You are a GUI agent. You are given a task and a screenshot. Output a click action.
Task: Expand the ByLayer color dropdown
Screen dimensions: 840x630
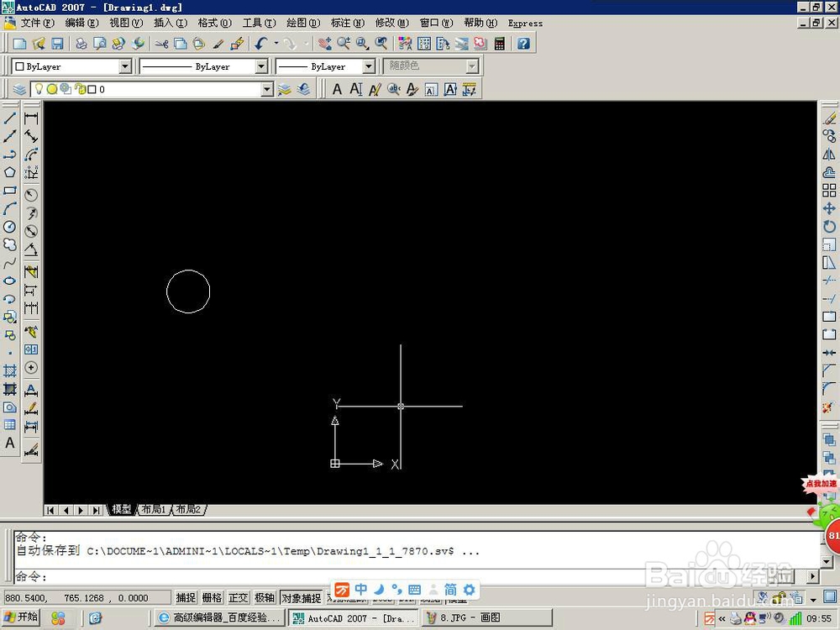[x=125, y=66]
